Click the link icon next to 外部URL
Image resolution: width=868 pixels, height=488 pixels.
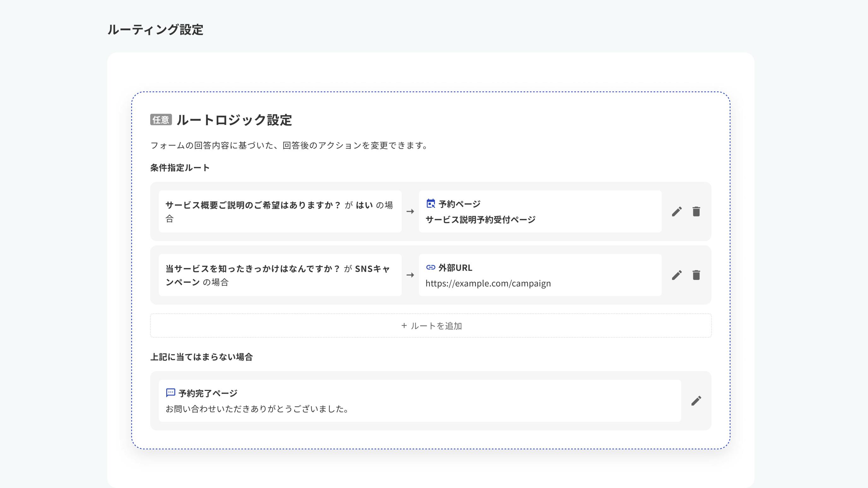430,268
